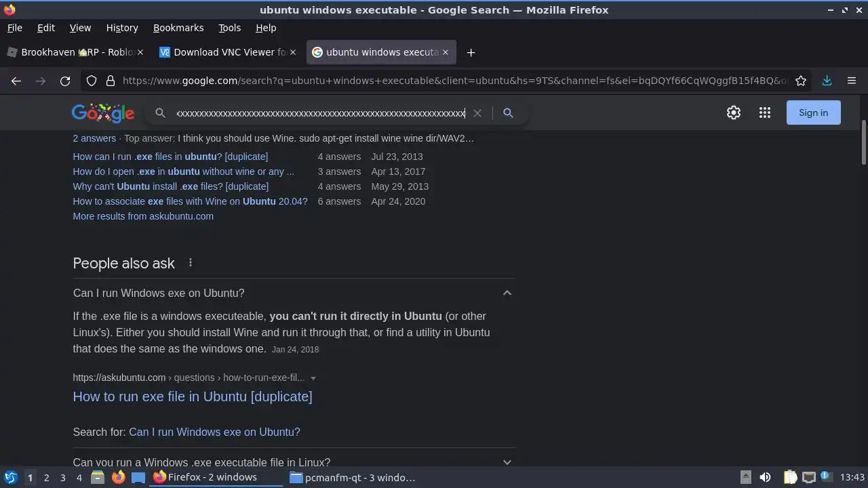Switch to virtual desktop 4
Screen dimensions: 868x488
[79, 477]
